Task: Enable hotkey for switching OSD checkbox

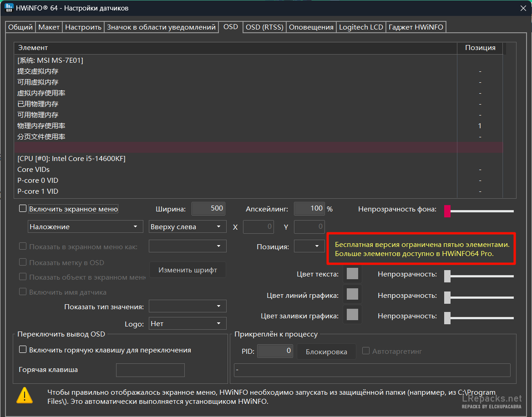Action: (x=23, y=350)
